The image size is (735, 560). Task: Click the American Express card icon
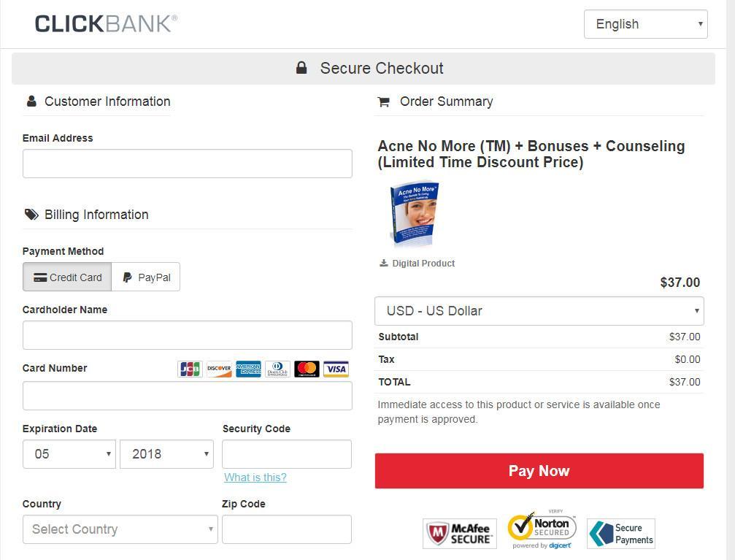(248, 369)
